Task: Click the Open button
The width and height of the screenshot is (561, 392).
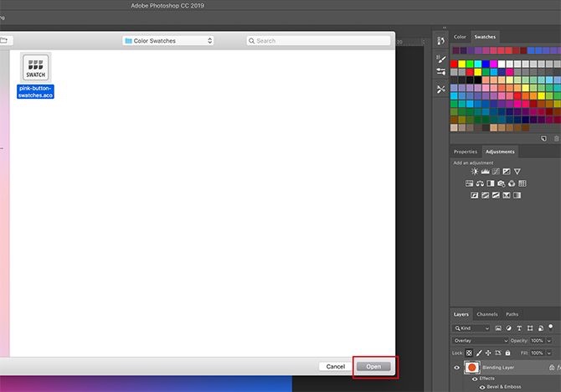Action: click(373, 366)
